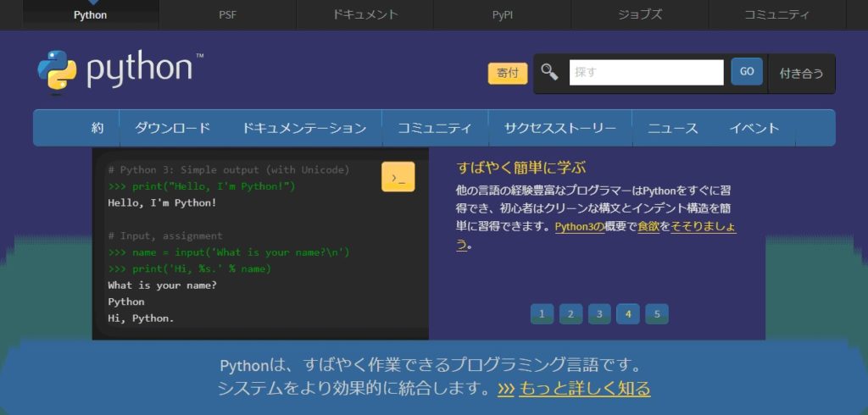Click the name = input(...) code line

coord(229,252)
